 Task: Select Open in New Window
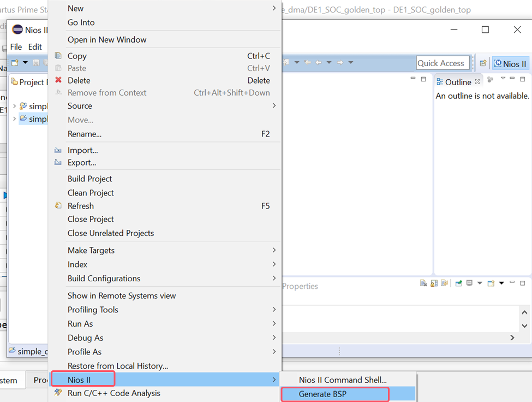pyautogui.click(x=107, y=40)
